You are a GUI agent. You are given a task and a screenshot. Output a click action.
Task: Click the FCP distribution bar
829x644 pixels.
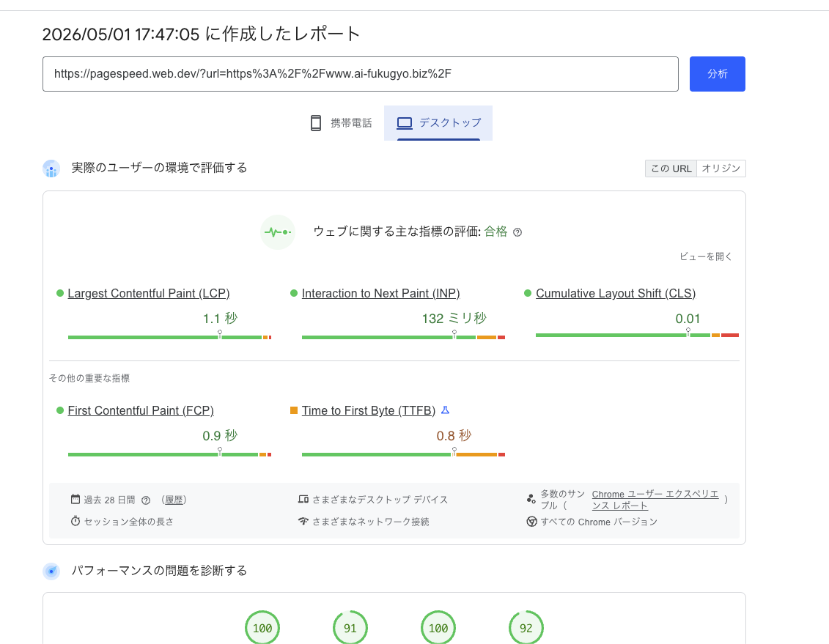[170, 454]
